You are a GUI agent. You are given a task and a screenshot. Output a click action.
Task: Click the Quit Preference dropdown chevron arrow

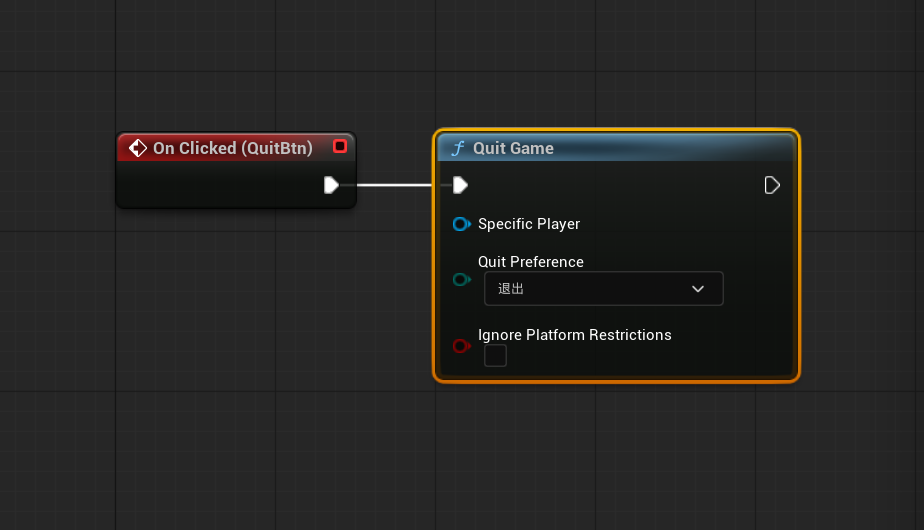point(698,289)
